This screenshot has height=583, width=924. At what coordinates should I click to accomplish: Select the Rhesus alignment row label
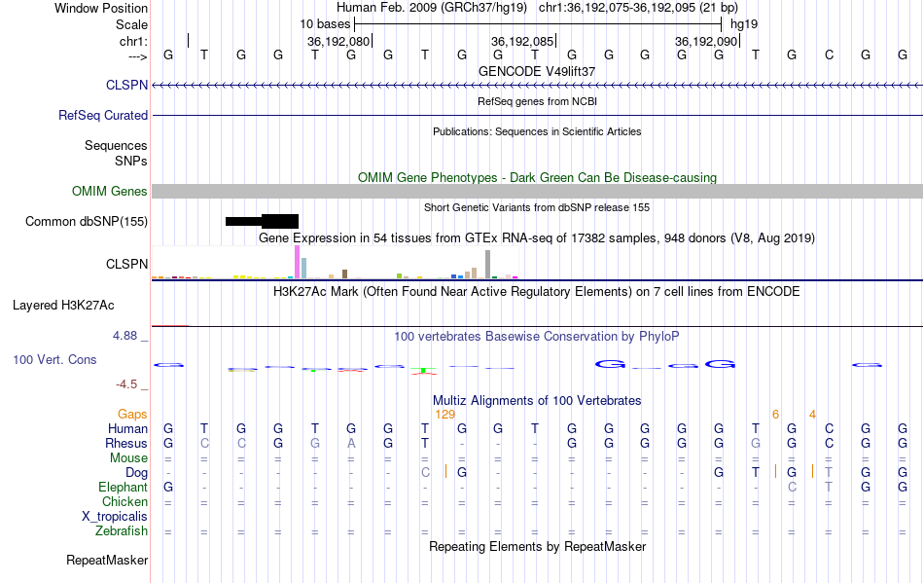click(x=126, y=443)
